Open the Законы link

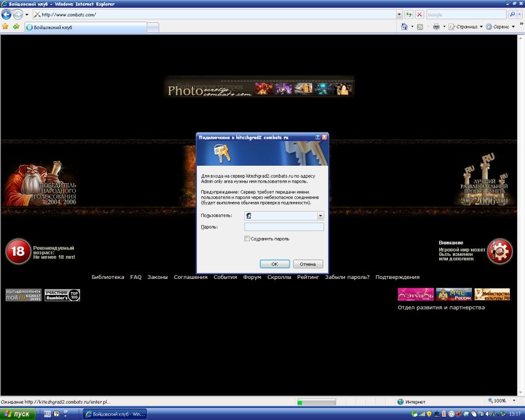[157, 277]
